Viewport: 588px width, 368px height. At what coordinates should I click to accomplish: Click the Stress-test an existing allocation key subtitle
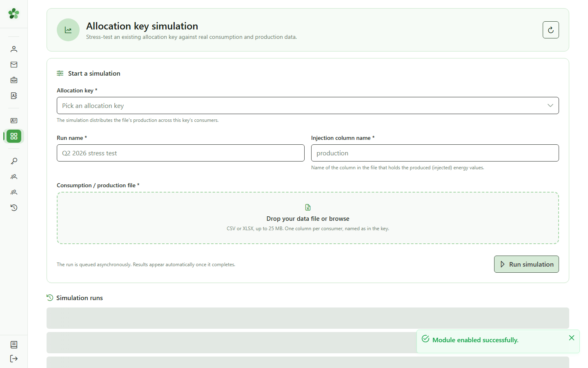192,37
